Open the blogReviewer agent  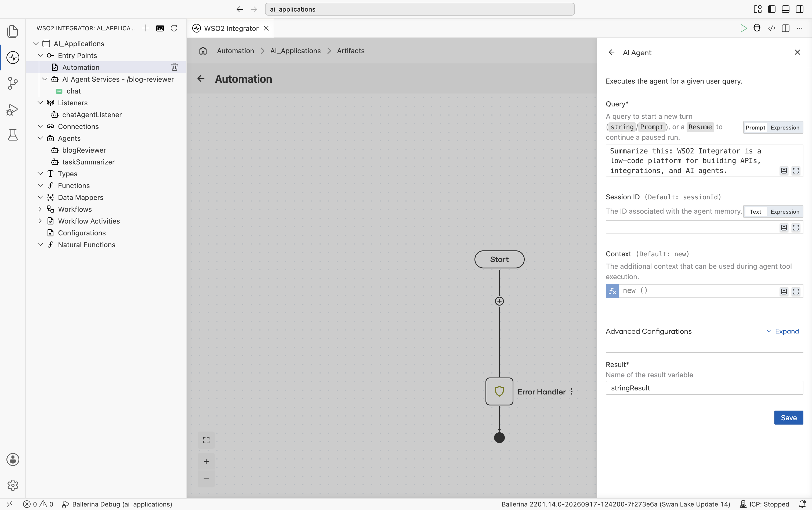(84, 150)
